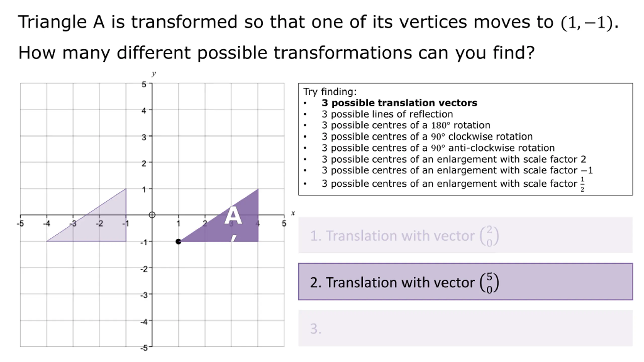Click '3 possible lines of reflection' bullet

coord(387,114)
